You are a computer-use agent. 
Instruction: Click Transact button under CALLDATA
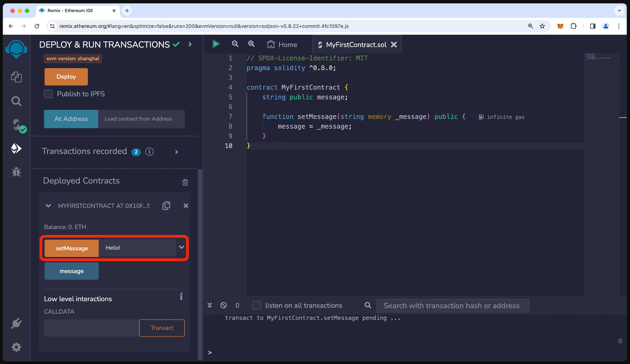click(x=162, y=328)
